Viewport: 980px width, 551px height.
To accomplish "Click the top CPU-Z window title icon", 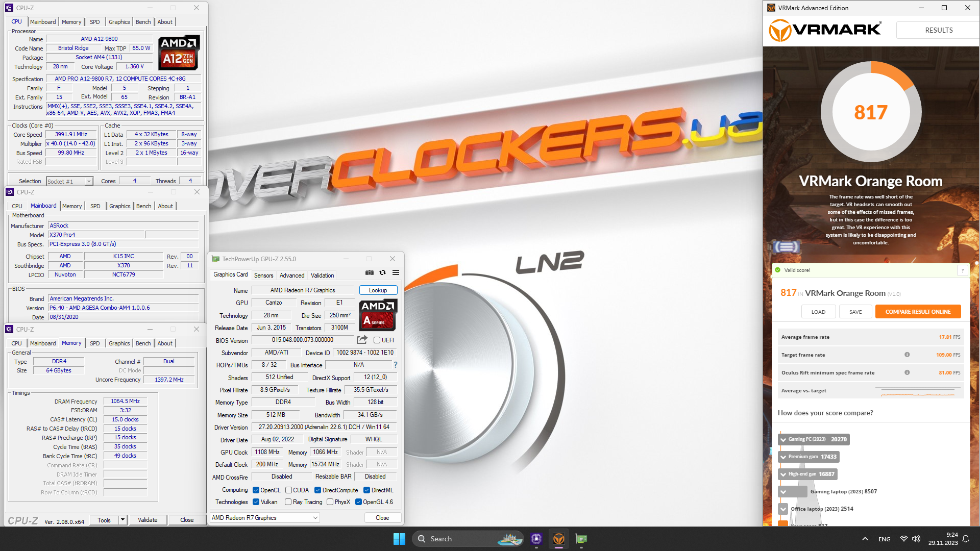I will click(x=9, y=8).
